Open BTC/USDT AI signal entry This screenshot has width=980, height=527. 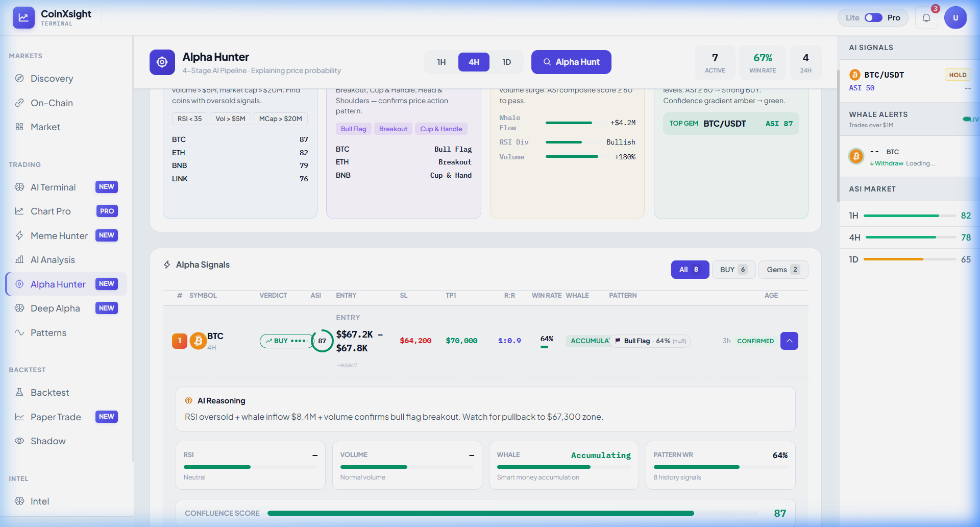coord(910,81)
